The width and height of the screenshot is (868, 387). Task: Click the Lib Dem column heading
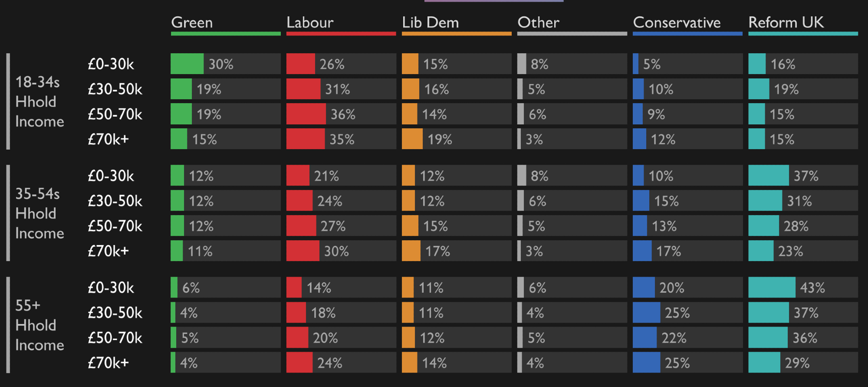coord(430,23)
